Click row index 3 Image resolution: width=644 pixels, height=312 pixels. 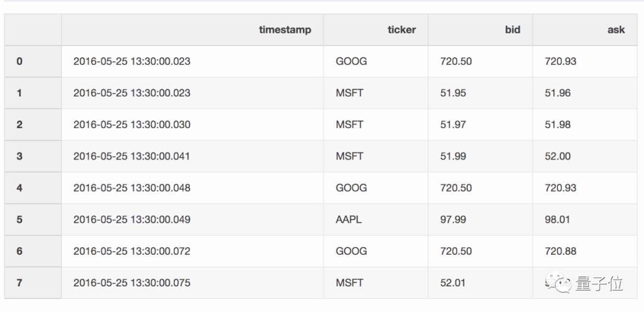tap(20, 156)
